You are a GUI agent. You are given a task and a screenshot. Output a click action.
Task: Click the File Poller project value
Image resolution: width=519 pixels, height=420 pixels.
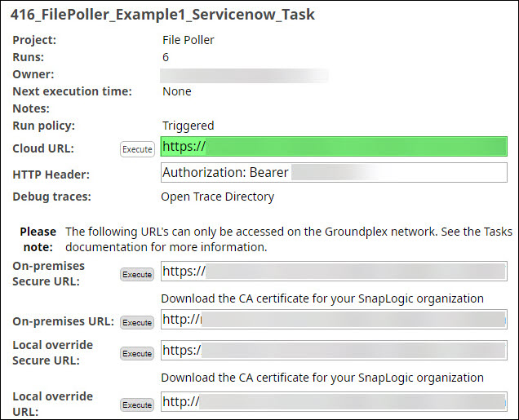click(x=189, y=40)
